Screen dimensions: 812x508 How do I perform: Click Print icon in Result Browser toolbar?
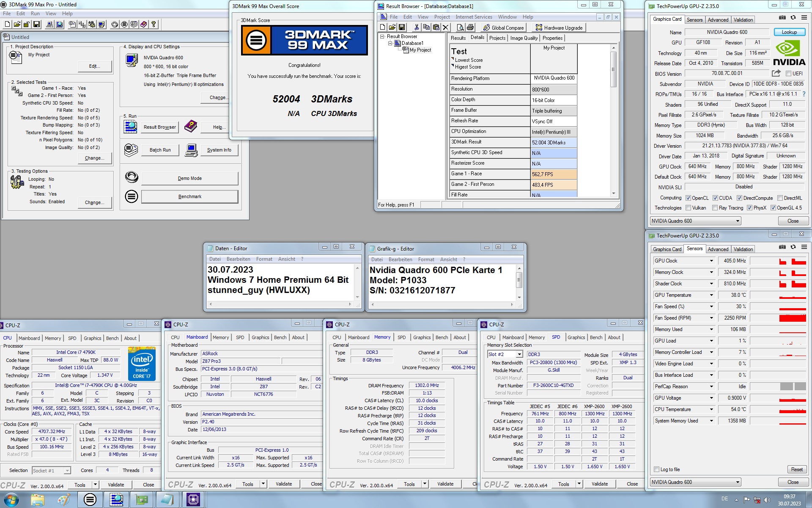470,28
